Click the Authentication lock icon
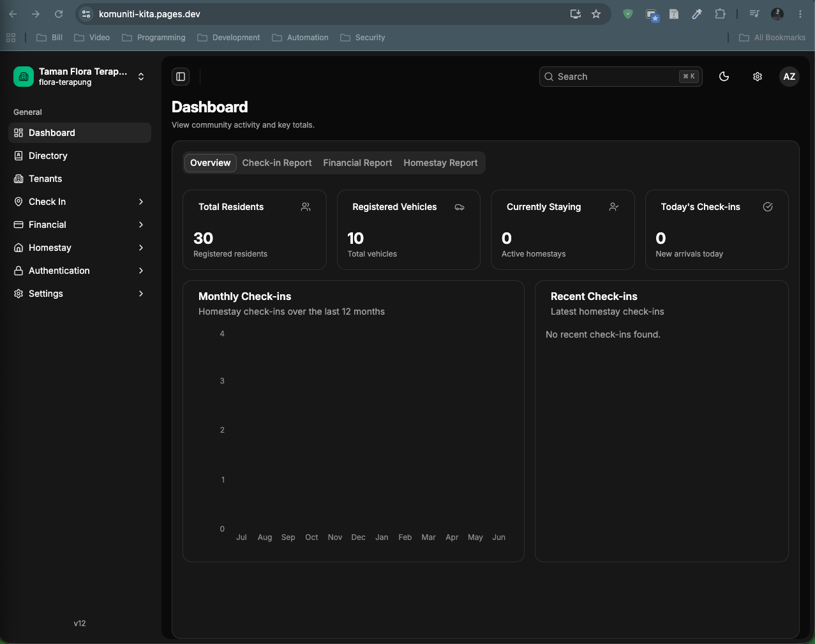The width and height of the screenshot is (815, 644). 19,271
